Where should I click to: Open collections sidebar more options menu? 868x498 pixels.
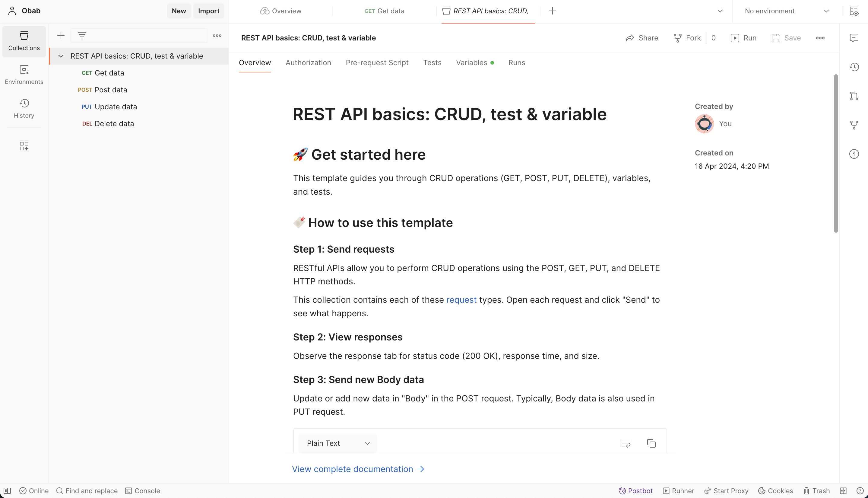tap(217, 36)
